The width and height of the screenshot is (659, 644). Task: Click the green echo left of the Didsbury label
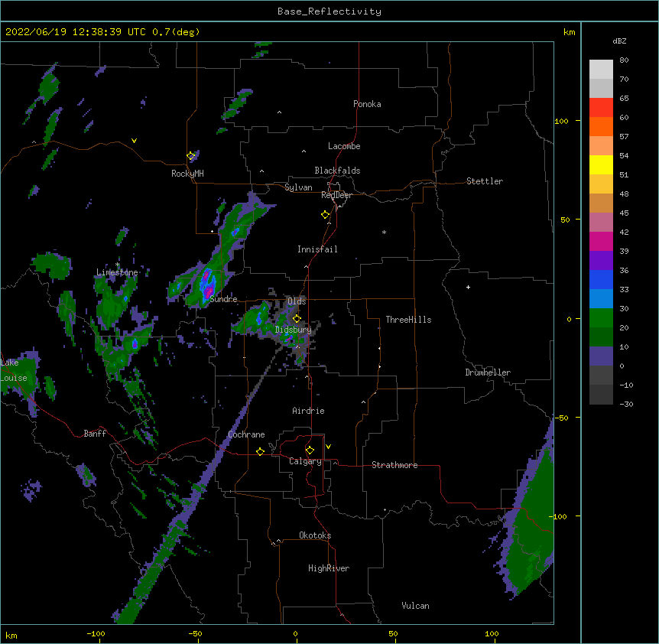255,319
